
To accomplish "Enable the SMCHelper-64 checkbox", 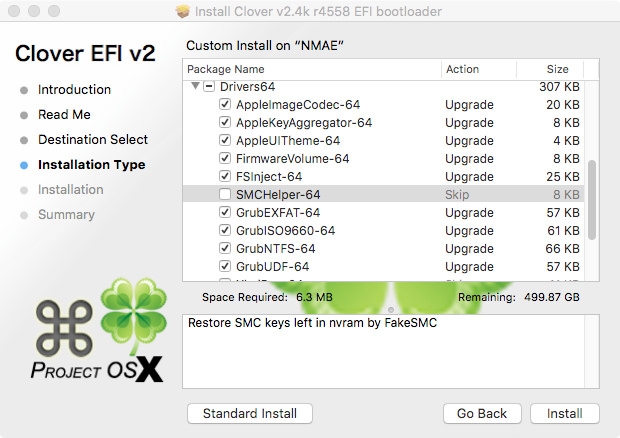I will (x=225, y=194).
